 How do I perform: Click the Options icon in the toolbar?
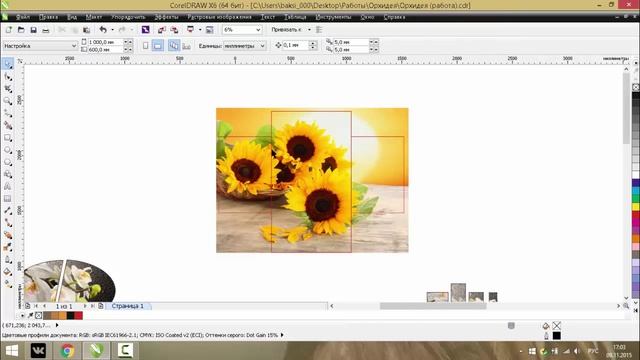coord(319,30)
